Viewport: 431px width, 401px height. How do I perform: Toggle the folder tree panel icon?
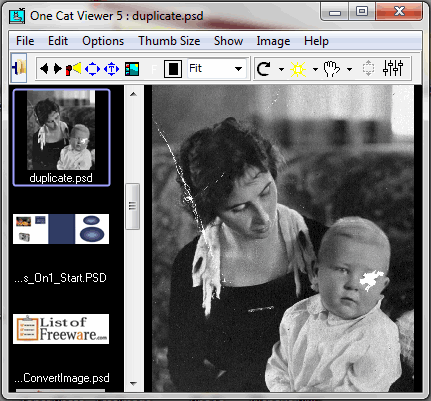point(19,68)
